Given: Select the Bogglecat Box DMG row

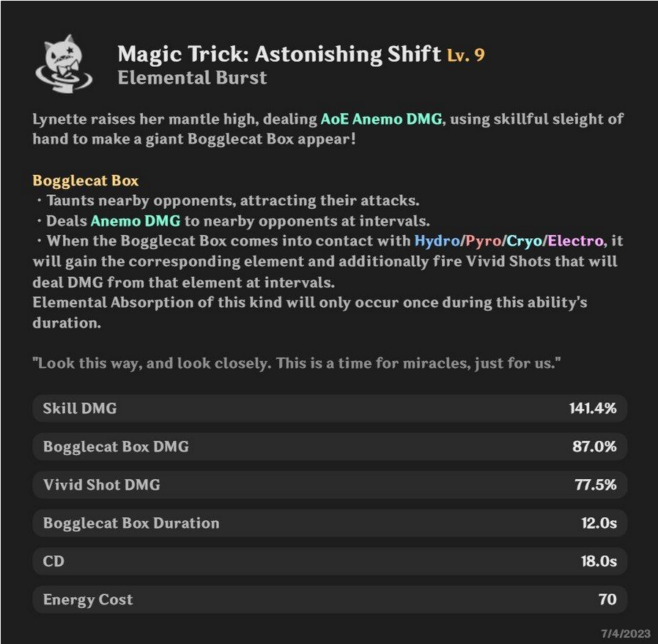Looking at the screenshot, I should click(x=330, y=446).
